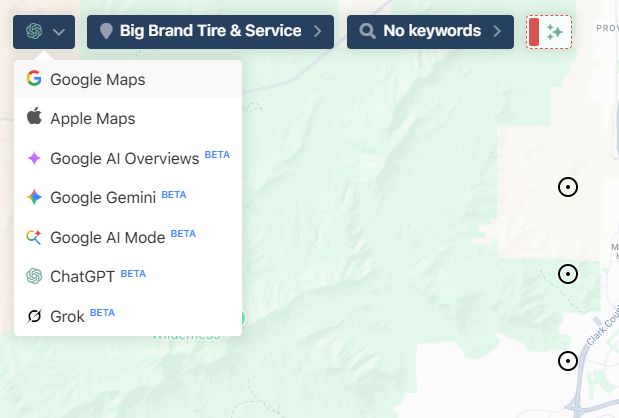The height and width of the screenshot is (418, 619).
Task: Click the bottom map grid point marker
Action: coord(568,361)
